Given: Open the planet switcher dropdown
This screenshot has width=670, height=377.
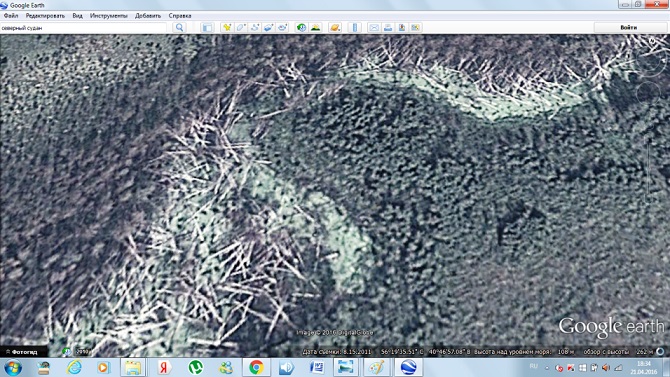Looking at the screenshot, I should pos(335,27).
